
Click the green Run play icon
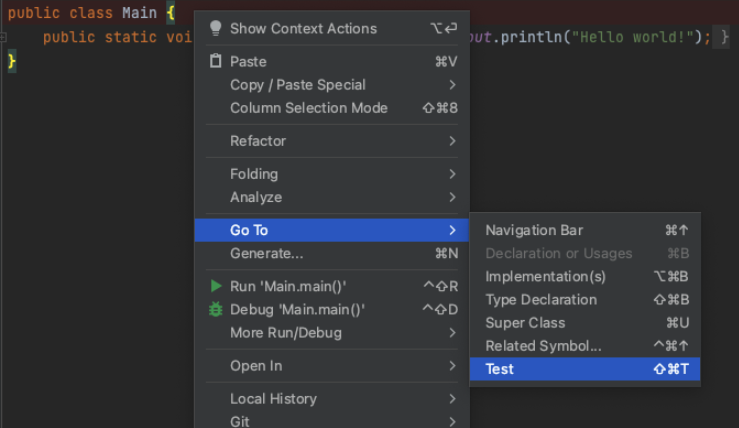click(215, 286)
